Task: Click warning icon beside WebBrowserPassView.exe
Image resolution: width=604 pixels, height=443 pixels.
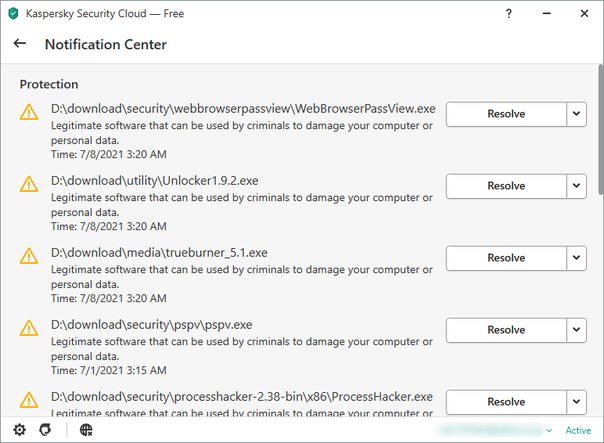Action: pos(29,112)
